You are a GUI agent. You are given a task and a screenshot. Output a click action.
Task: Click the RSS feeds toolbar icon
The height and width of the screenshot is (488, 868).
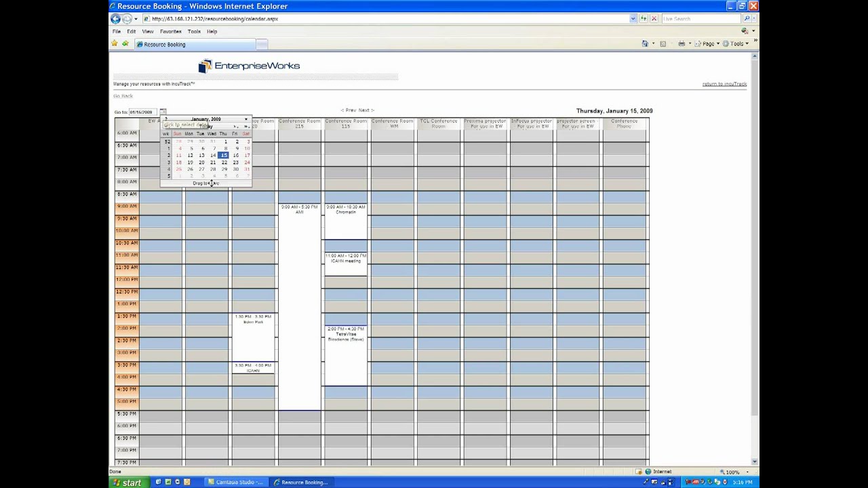point(663,43)
